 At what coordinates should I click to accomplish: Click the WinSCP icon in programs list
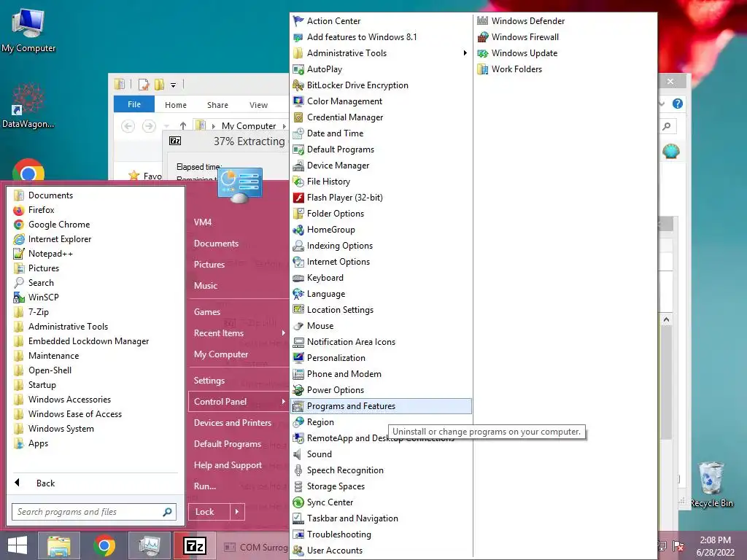click(x=18, y=297)
